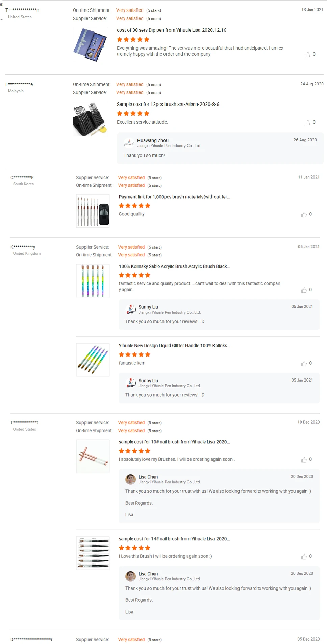This screenshot has width=327, height=644.
Task: Open '100% Kolinsky Sable Acrylic Brush' product link
Action: click(174, 266)
